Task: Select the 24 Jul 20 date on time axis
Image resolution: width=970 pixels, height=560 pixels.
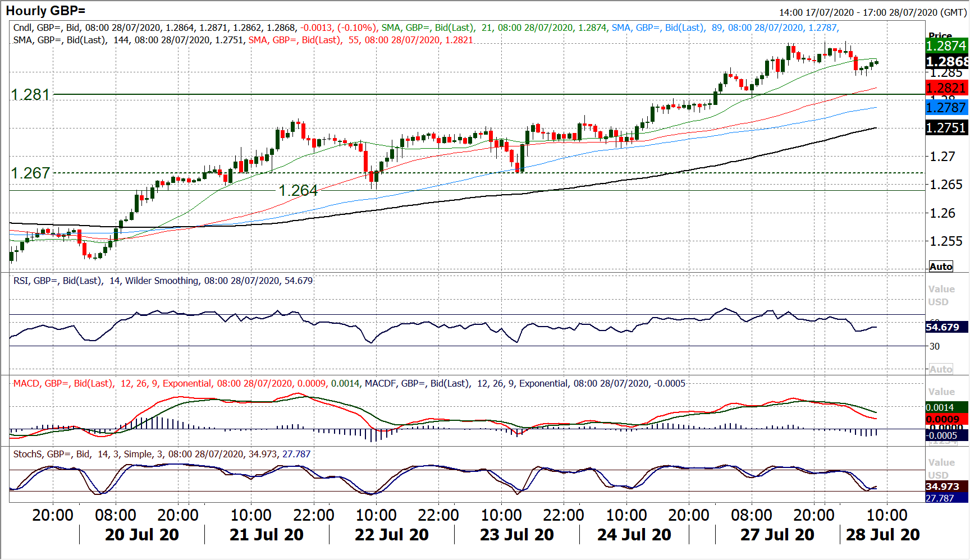Action: tap(634, 535)
